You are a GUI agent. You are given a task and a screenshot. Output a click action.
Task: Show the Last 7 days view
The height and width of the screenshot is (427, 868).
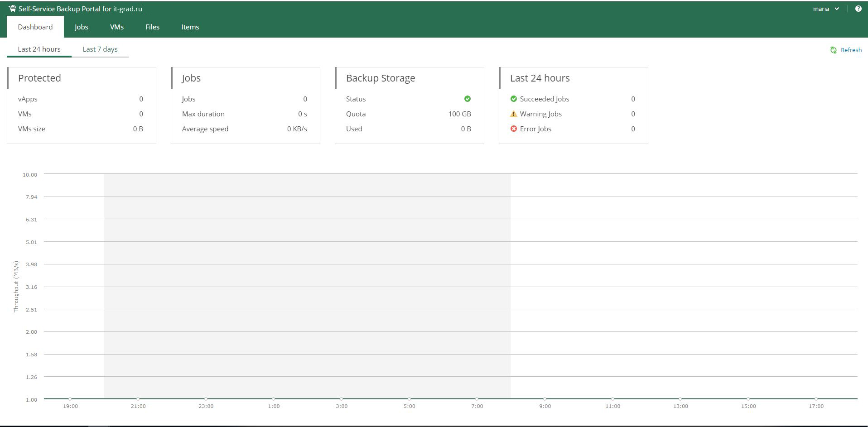coord(100,49)
